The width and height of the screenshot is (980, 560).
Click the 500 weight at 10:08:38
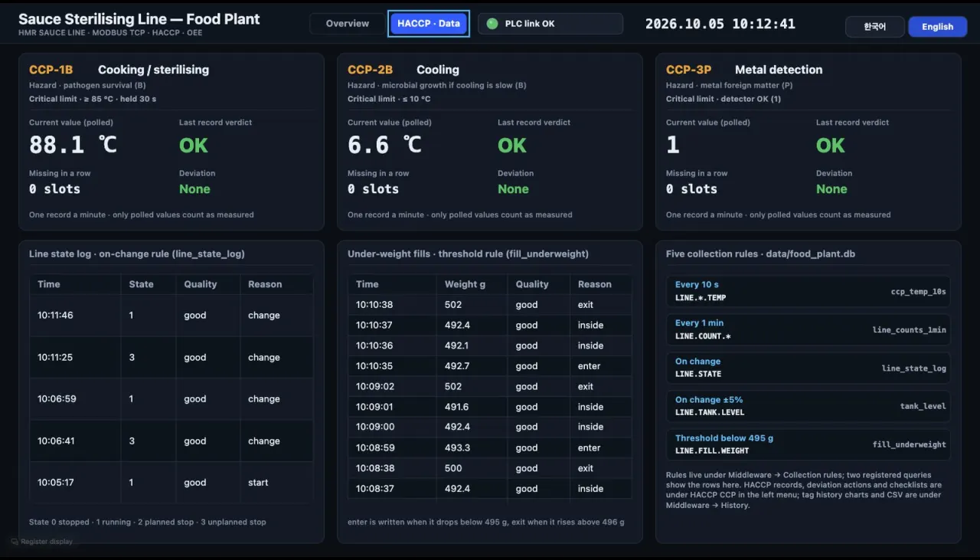tap(453, 468)
